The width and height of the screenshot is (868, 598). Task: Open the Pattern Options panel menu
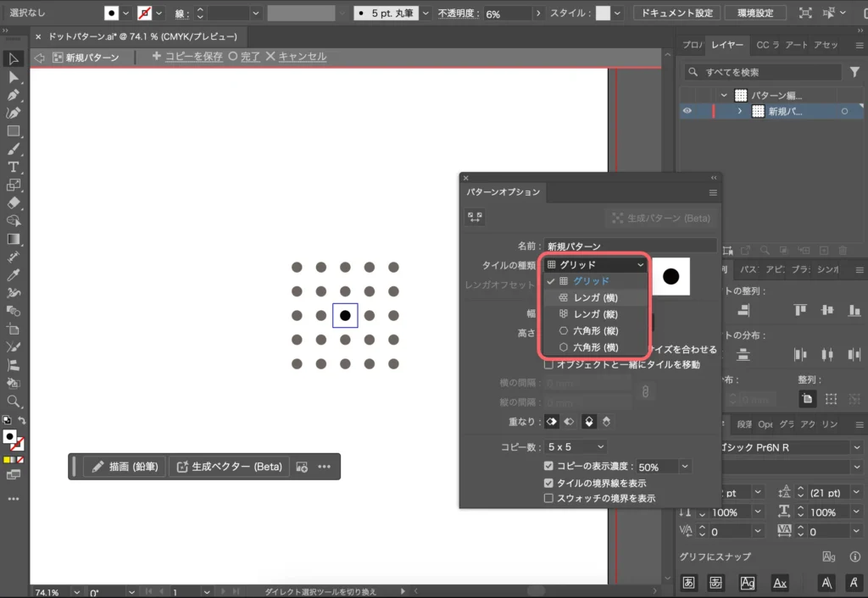[x=713, y=193]
